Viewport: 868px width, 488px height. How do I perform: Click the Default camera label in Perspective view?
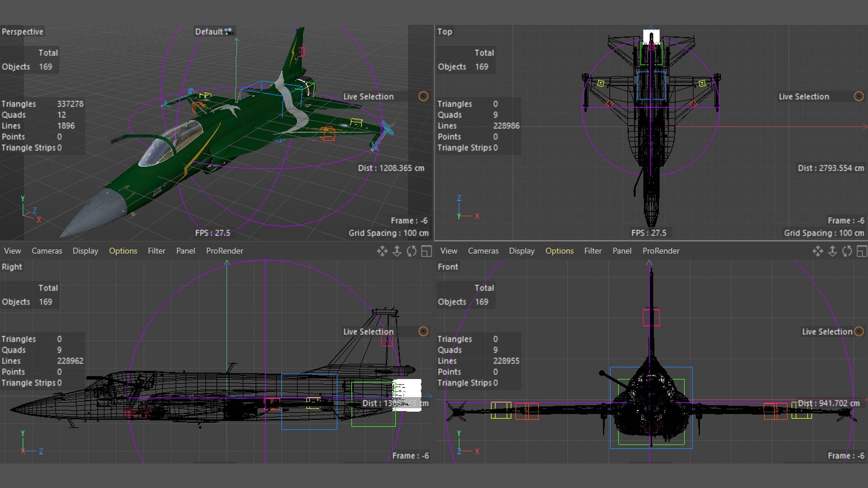click(208, 32)
